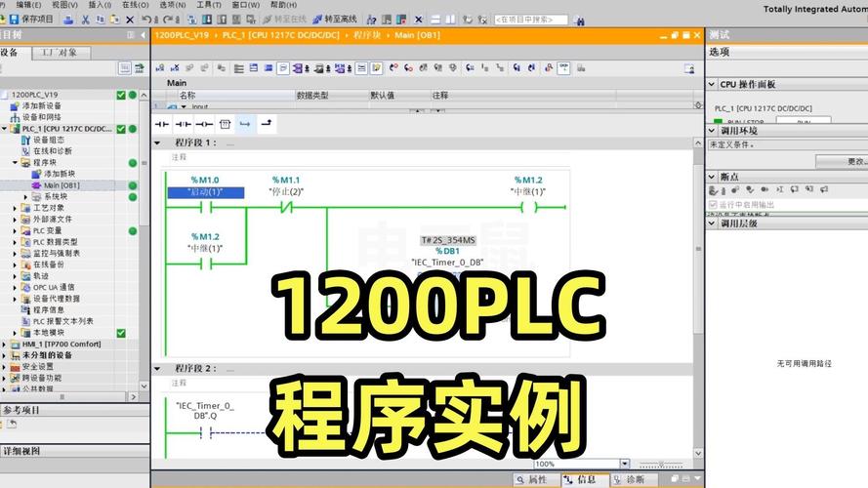Open the 工具(T) menu

[209, 5]
